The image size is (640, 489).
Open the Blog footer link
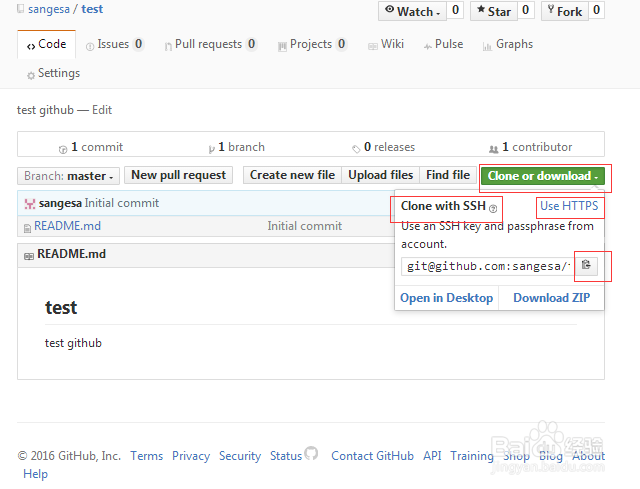click(x=551, y=456)
